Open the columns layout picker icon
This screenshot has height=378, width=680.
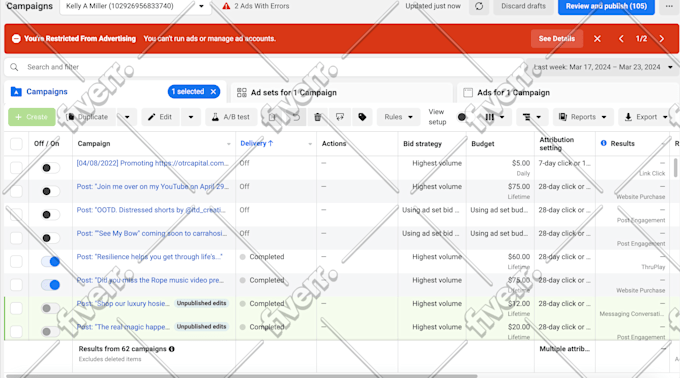pos(494,117)
